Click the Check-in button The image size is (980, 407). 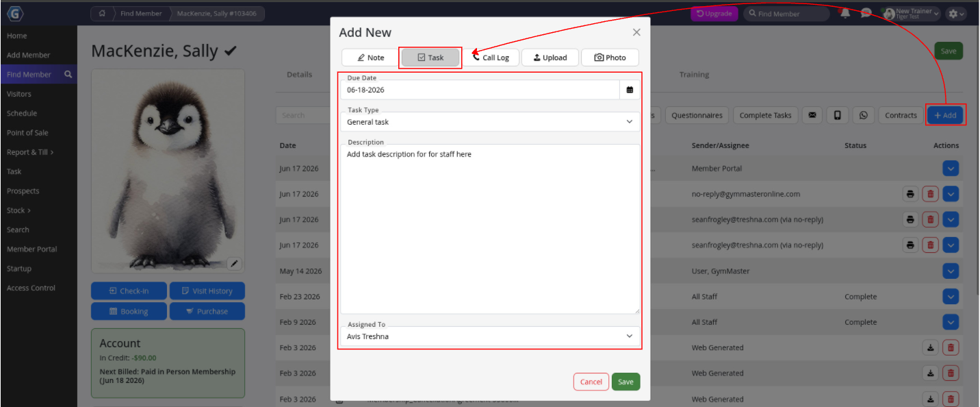coord(129,291)
